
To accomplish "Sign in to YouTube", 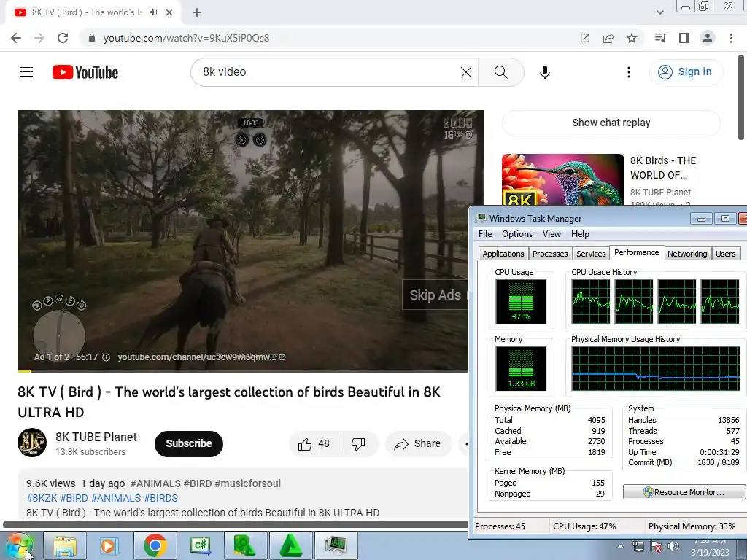I will (x=686, y=72).
